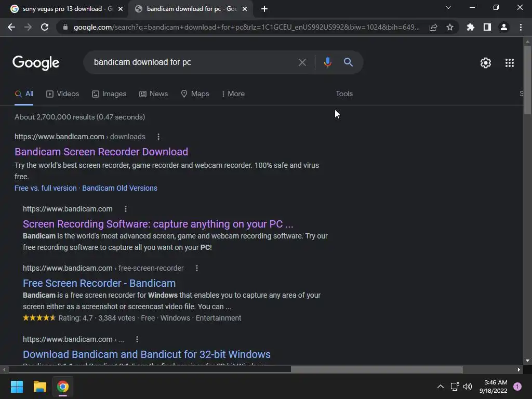
Task: Open options for bandicam.com downloads result
Action: pyautogui.click(x=158, y=137)
